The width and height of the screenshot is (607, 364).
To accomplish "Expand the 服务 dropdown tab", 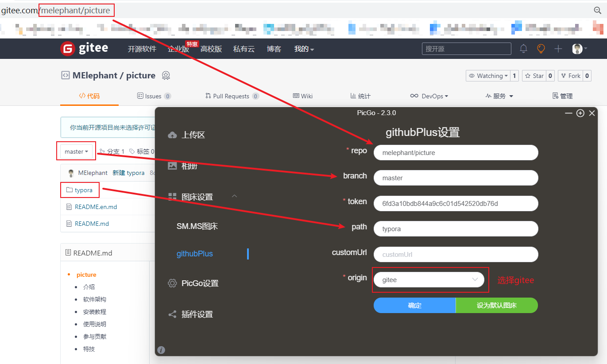I will point(499,96).
